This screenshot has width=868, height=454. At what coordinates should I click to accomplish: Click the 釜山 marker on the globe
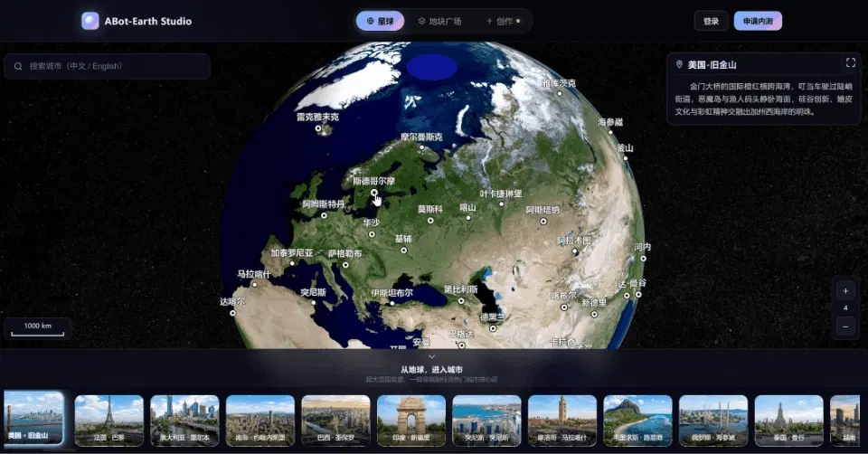pyautogui.click(x=626, y=158)
